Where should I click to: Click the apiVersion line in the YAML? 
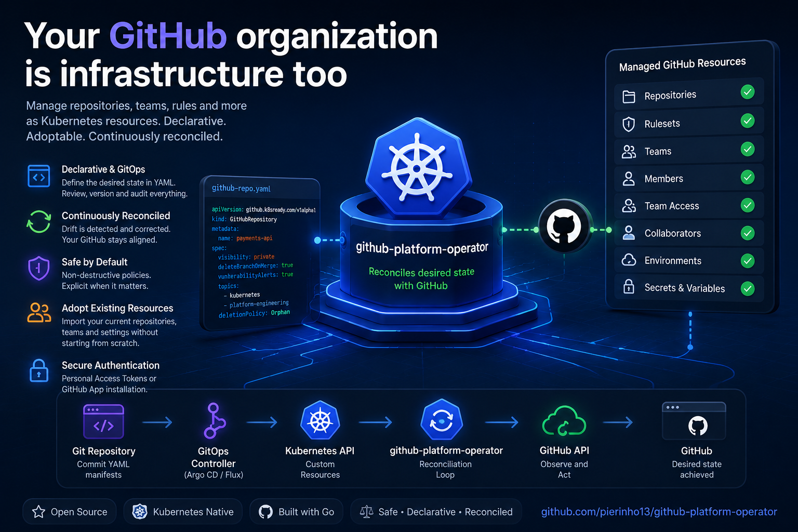point(263,209)
